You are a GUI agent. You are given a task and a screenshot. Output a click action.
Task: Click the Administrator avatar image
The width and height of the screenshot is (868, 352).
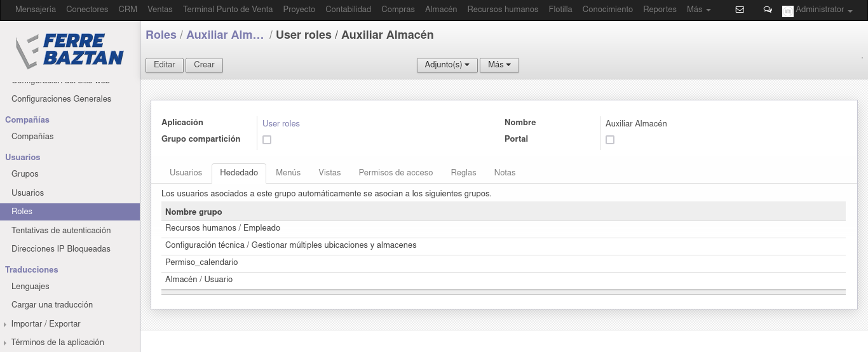click(788, 11)
